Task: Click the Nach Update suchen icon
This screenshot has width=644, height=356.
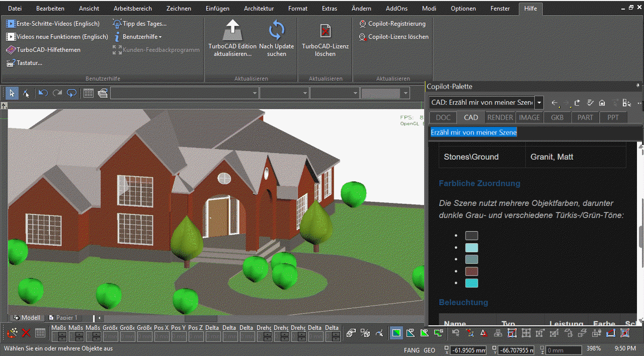Action: 277,30
